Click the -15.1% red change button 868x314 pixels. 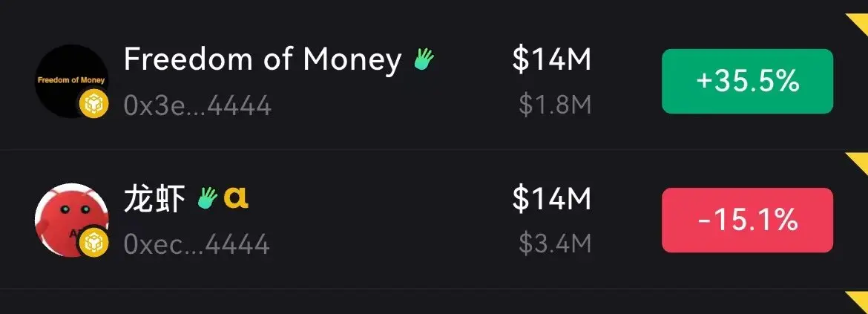(747, 220)
